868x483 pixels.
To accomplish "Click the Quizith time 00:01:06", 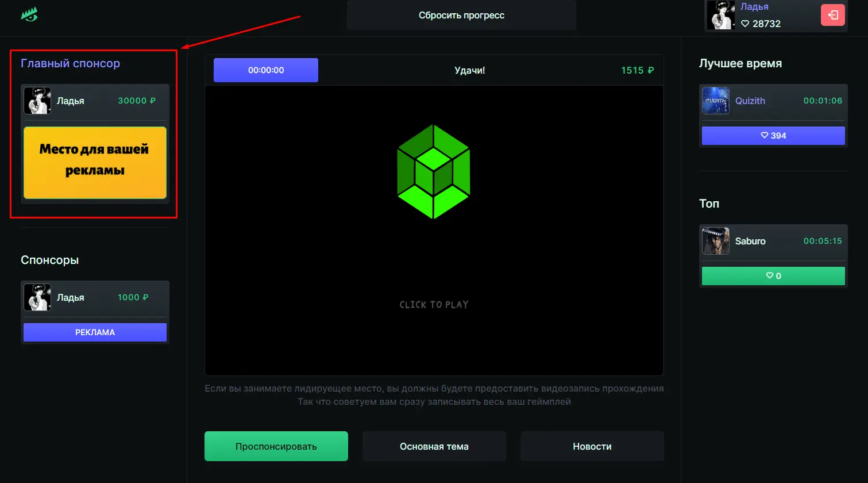I will [823, 101].
